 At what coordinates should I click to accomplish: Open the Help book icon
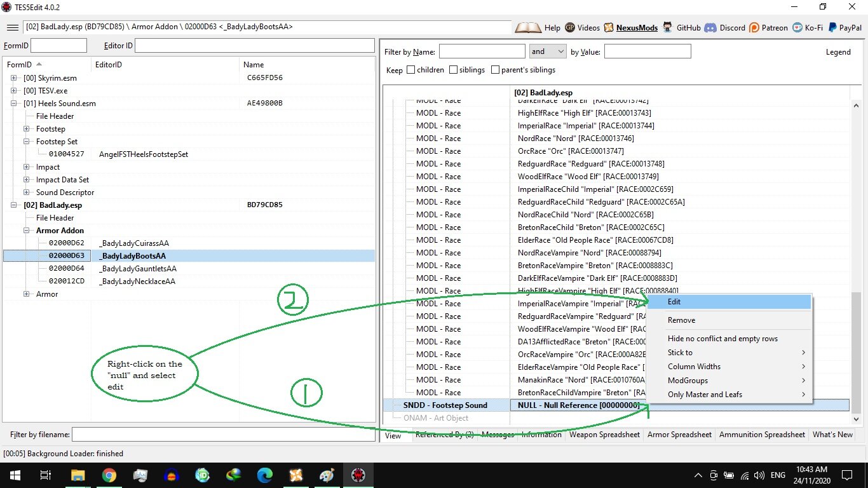tap(527, 27)
